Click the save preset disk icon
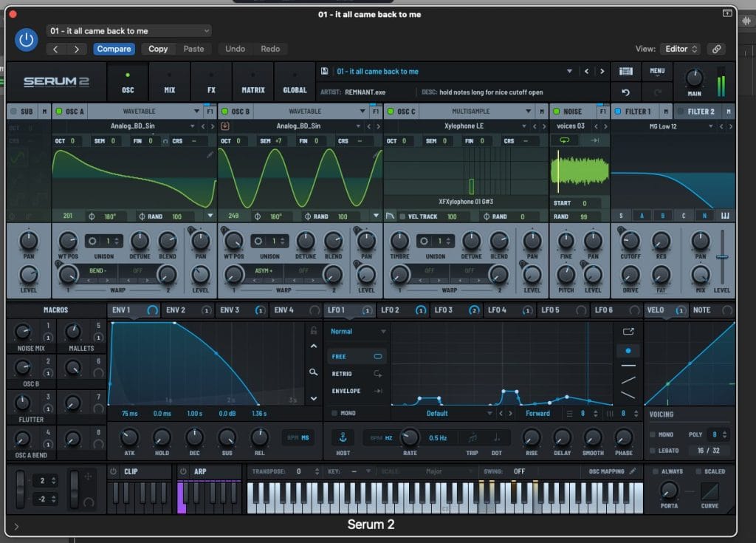The image size is (756, 543). (325, 71)
